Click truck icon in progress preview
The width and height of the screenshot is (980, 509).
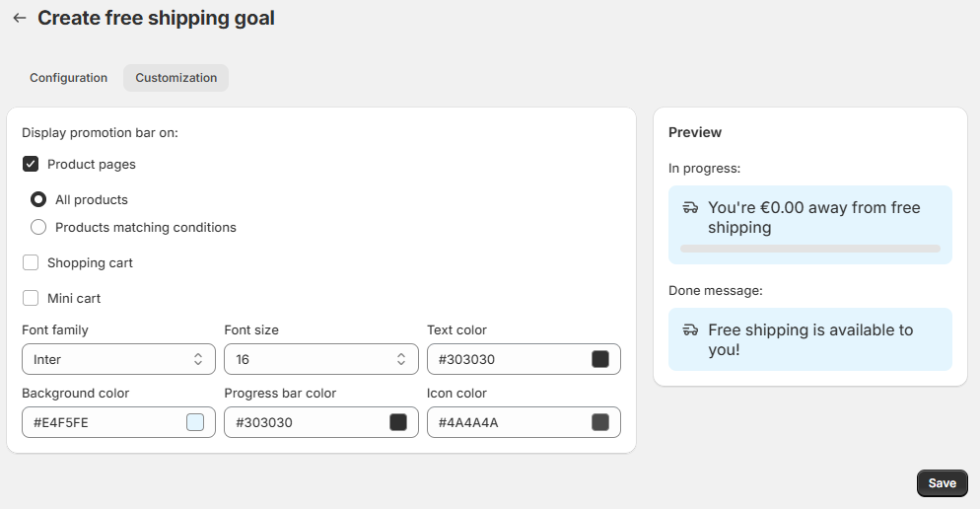coord(690,208)
